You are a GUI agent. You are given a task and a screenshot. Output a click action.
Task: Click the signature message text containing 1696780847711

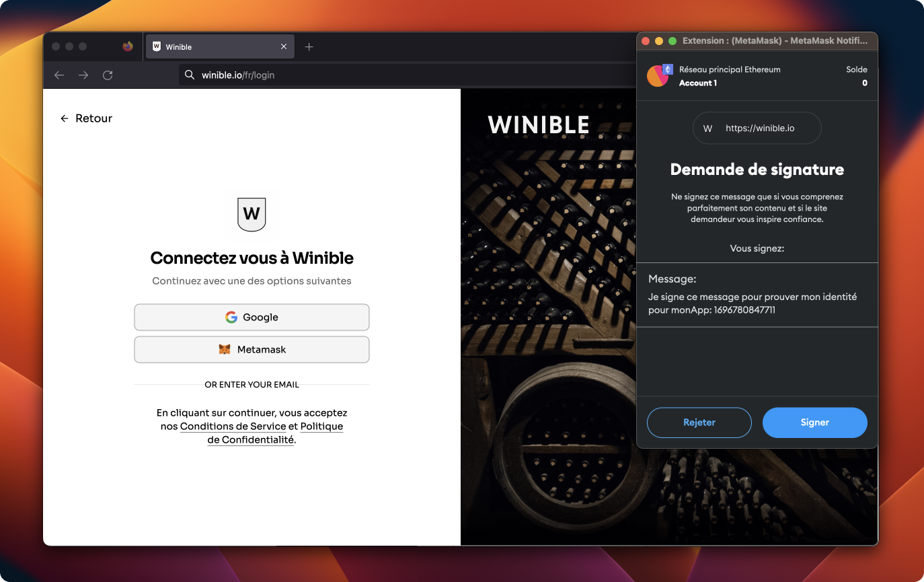tap(753, 303)
